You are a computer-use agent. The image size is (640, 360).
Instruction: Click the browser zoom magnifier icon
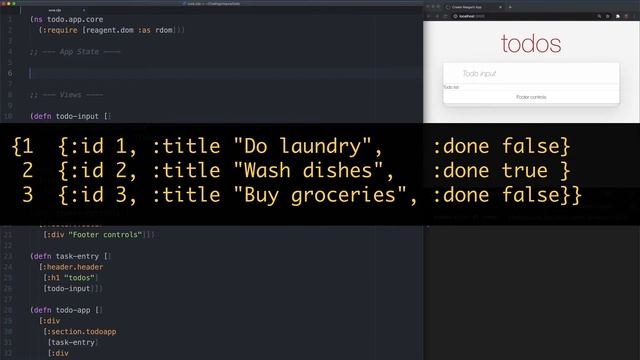point(599,16)
